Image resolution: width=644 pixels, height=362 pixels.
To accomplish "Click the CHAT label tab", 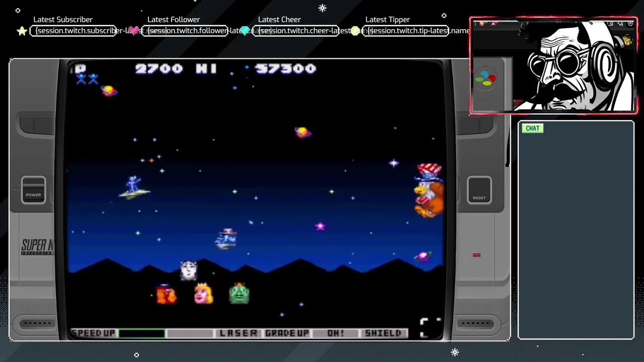I will tap(532, 128).
